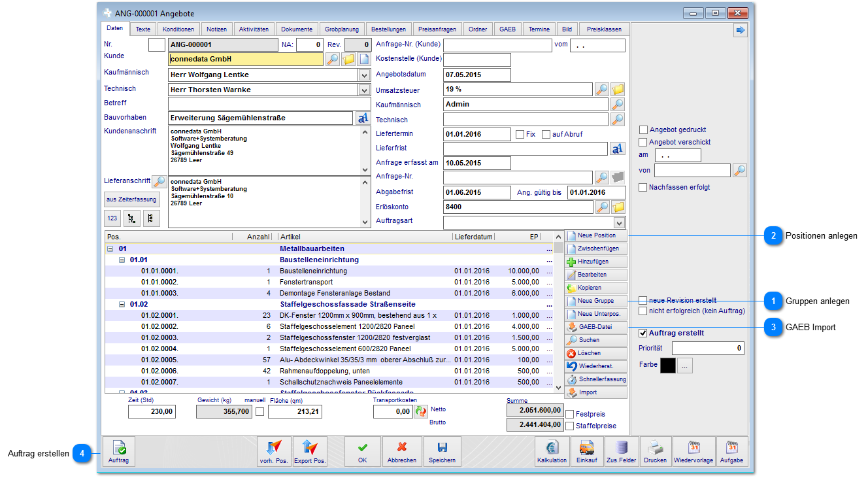Click the document icon next to Kunde
This screenshot has width=868, height=478.
pyautogui.click(x=364, y=60)
